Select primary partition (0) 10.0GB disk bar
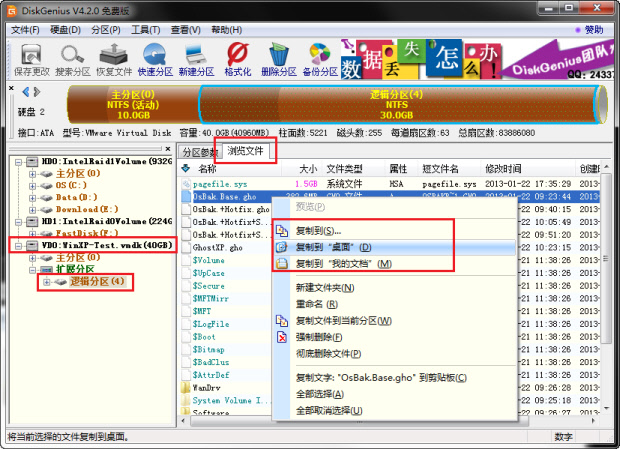 tap(133, 105)
